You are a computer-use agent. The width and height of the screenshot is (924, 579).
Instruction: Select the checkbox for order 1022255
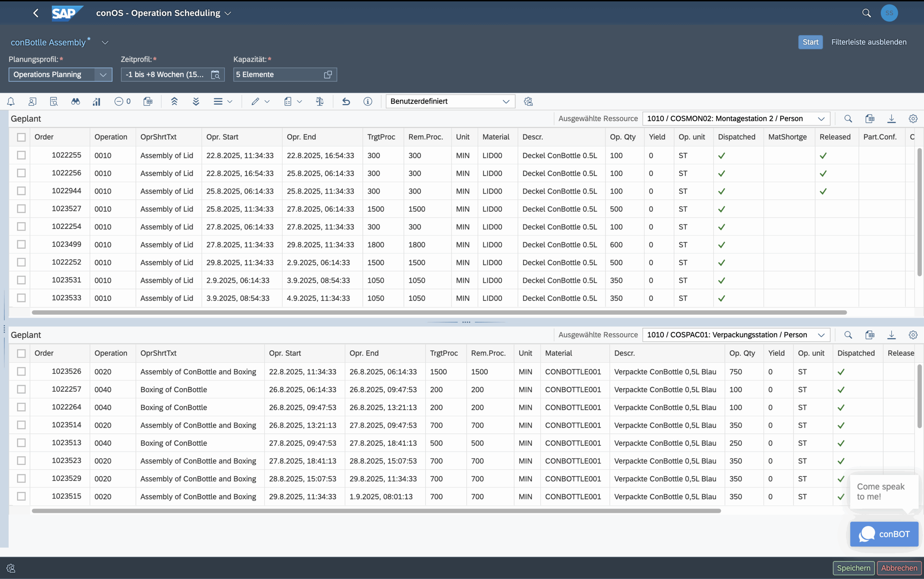click(x=21, y=155)
